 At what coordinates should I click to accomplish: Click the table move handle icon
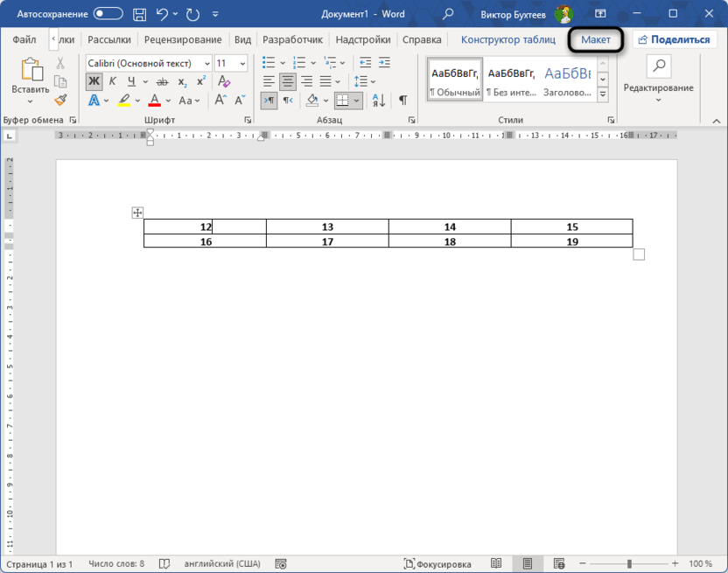[x=137, y=213]
